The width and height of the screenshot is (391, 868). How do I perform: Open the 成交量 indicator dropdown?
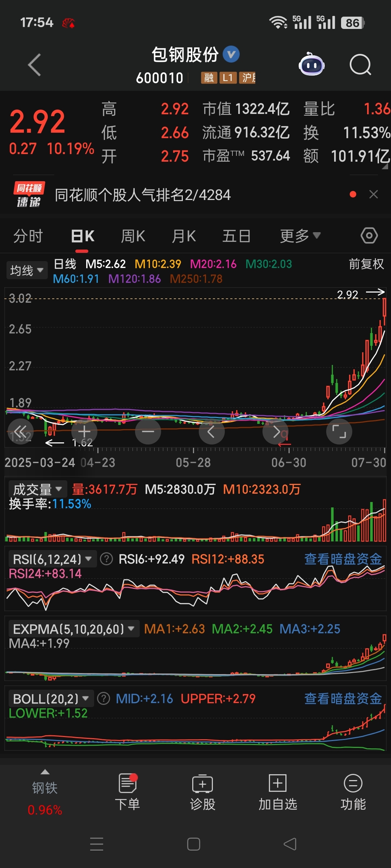(38, 489)
